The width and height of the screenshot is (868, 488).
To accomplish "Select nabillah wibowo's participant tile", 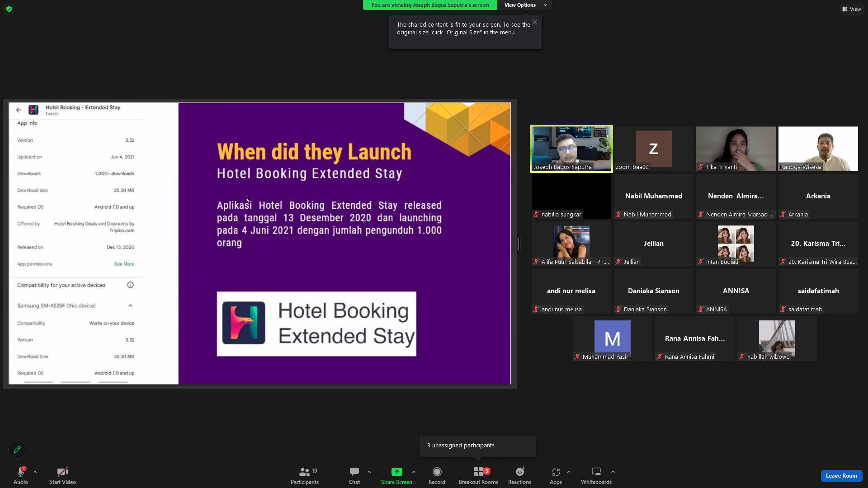I will (777, 338).
